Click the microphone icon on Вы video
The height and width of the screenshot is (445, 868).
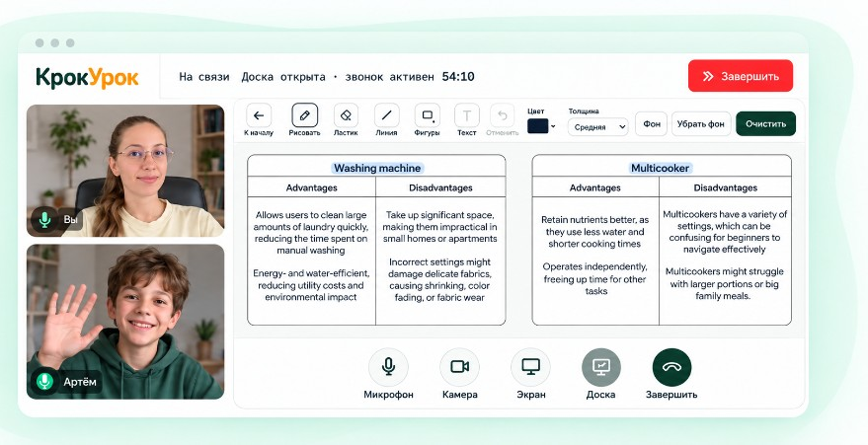44,219
